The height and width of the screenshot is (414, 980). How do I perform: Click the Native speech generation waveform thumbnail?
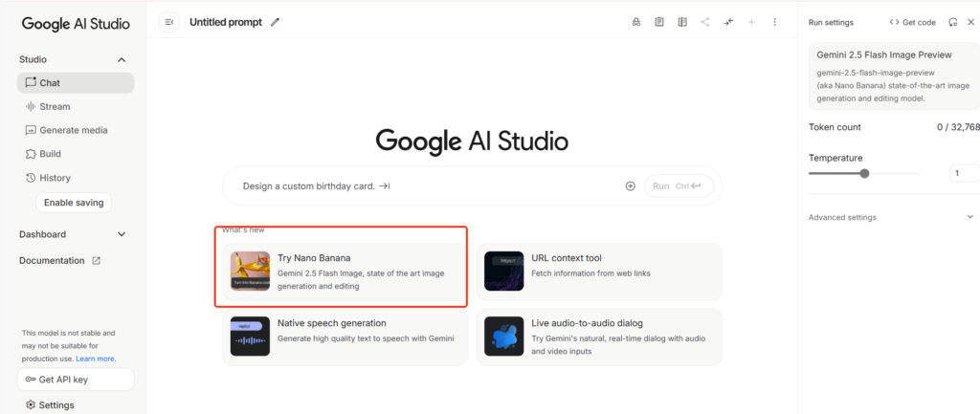pos(250,336)
